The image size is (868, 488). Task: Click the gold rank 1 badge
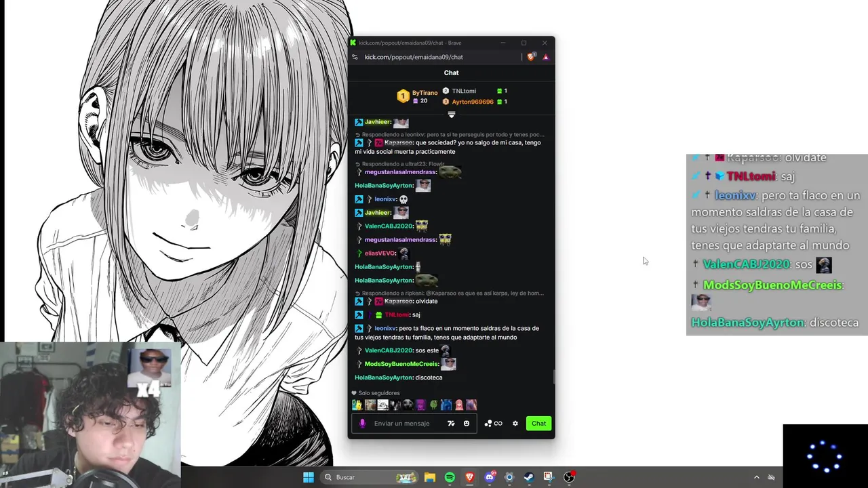[x=403, y=96]
